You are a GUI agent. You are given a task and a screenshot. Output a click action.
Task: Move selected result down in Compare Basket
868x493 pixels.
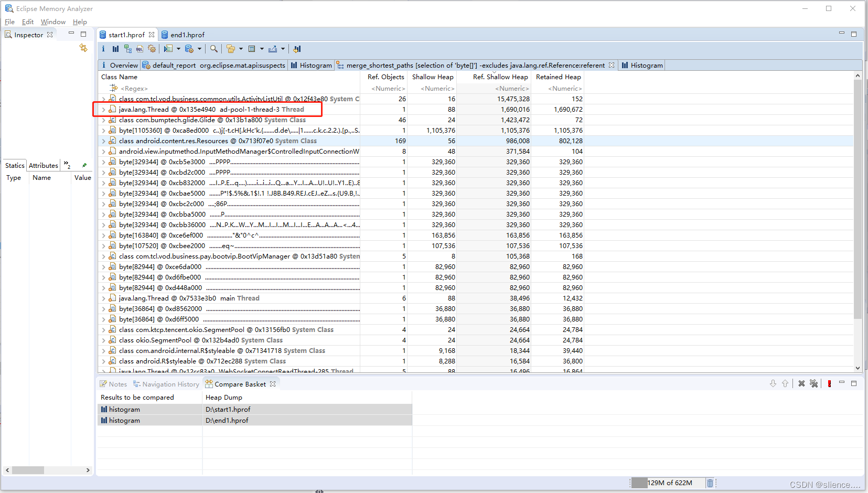point(773,383)
